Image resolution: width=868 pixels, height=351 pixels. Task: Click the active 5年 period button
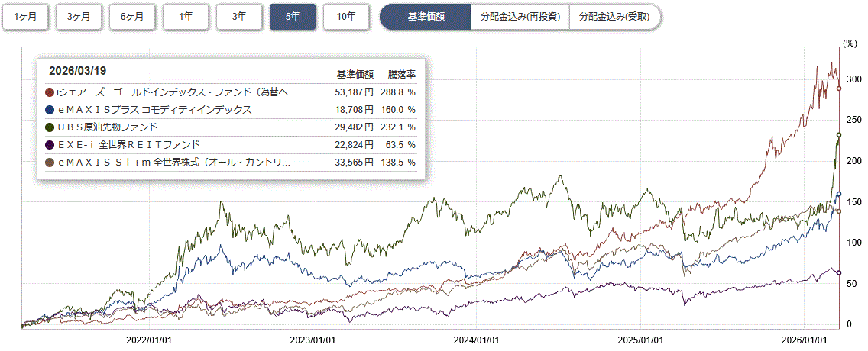(293, 17)
